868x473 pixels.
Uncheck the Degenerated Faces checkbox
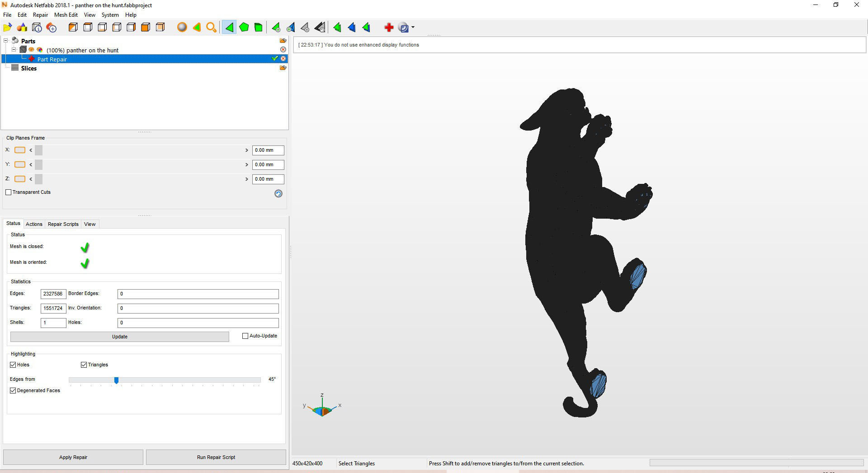coord(13,390)
